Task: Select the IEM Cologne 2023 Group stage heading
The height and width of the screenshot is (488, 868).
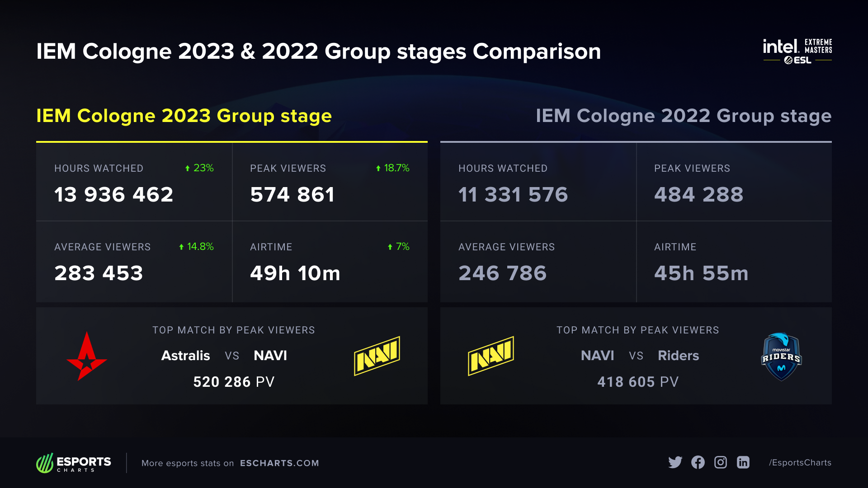Action: click(184, 116)
